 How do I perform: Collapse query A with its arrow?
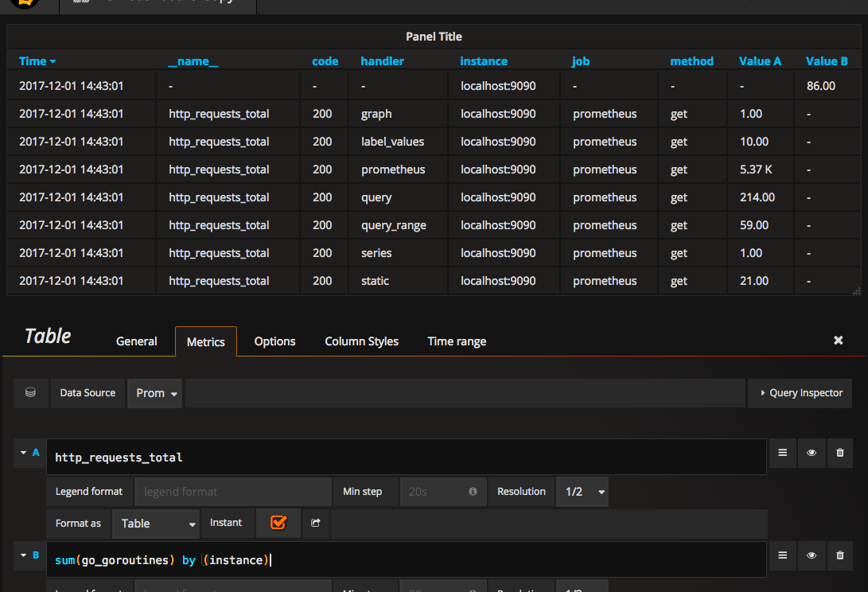[x=23, y=453]
